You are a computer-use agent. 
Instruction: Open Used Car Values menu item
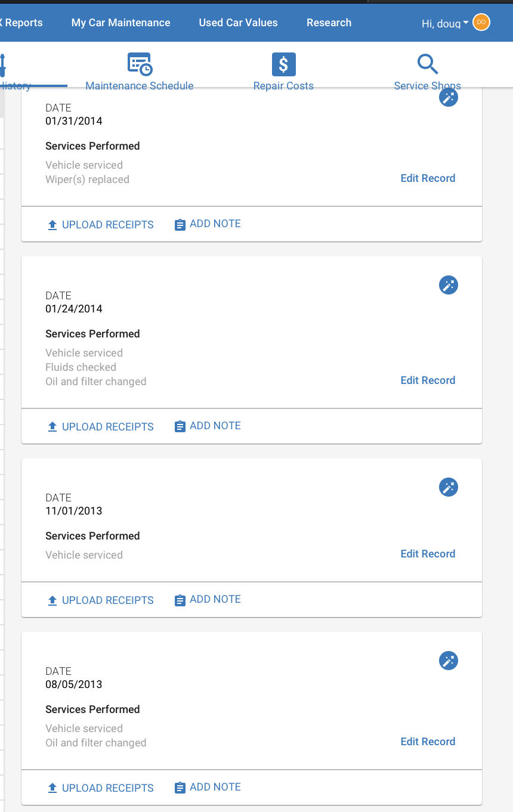239,23
